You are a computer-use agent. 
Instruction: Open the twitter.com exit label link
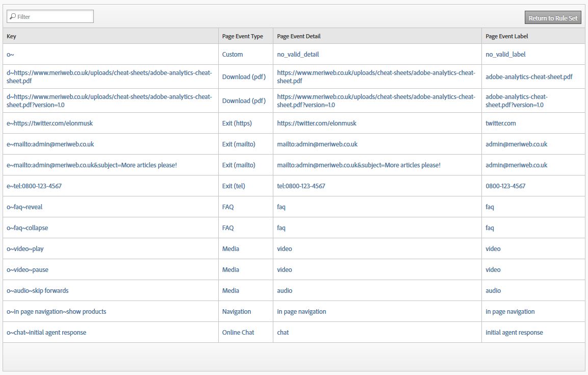(x=501, y=123)
